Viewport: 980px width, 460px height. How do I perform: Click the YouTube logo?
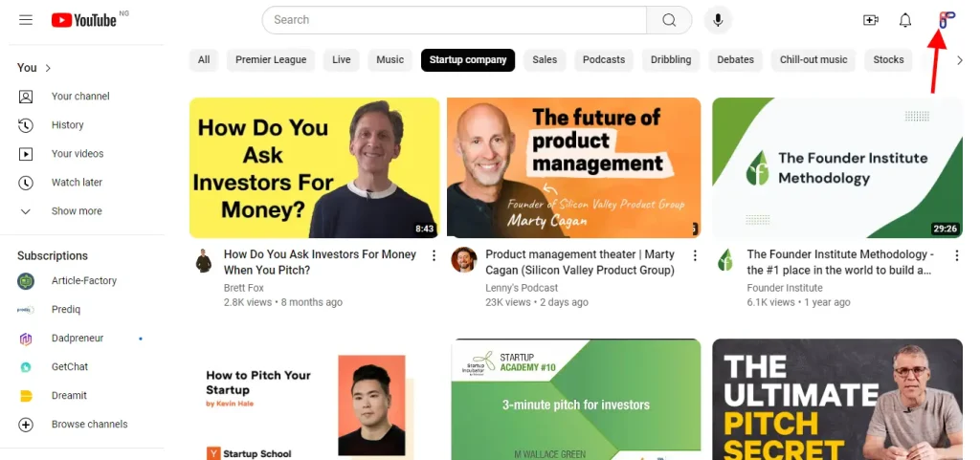point(84,21)
